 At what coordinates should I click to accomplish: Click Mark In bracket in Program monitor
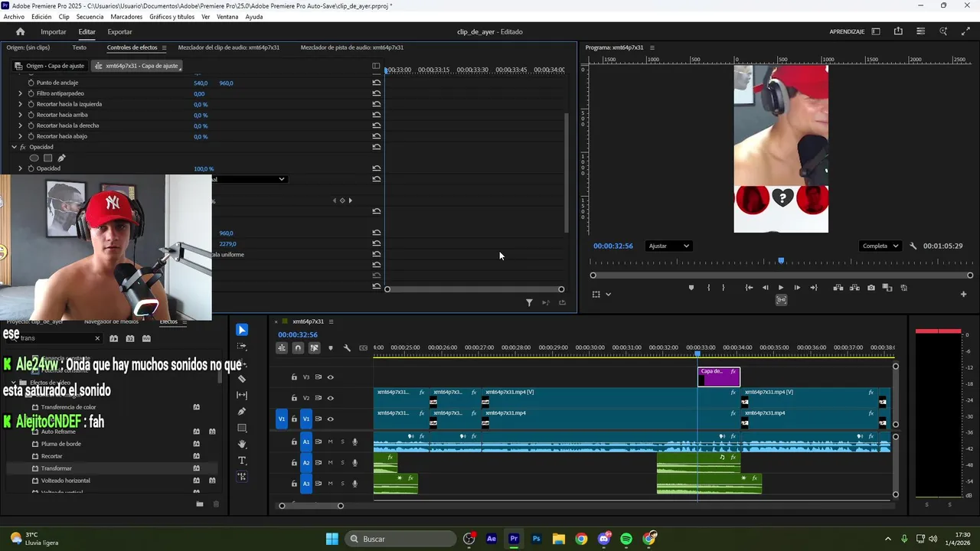[x=708, y=288]
